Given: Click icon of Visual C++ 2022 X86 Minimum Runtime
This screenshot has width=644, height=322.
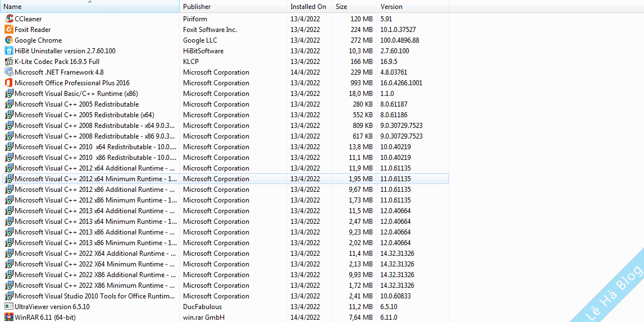Looking at the screenshot, I should 8,286.
